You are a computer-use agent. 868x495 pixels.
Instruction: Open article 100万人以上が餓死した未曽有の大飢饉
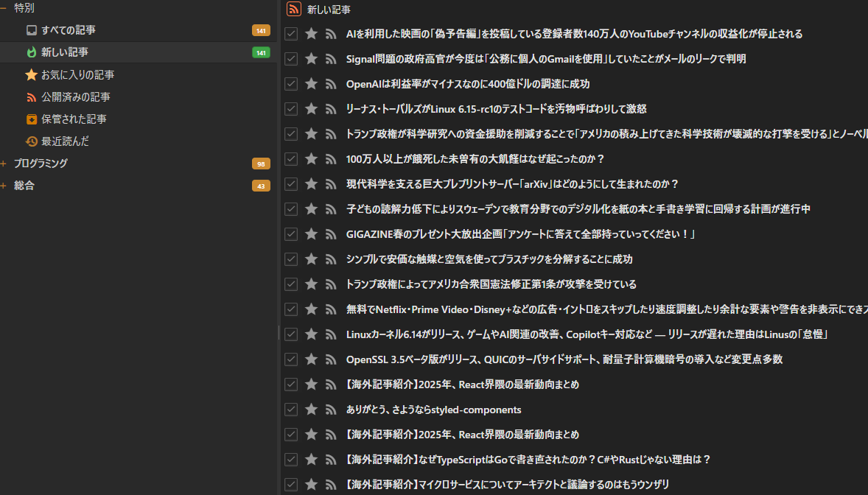(x=475, y=159)
